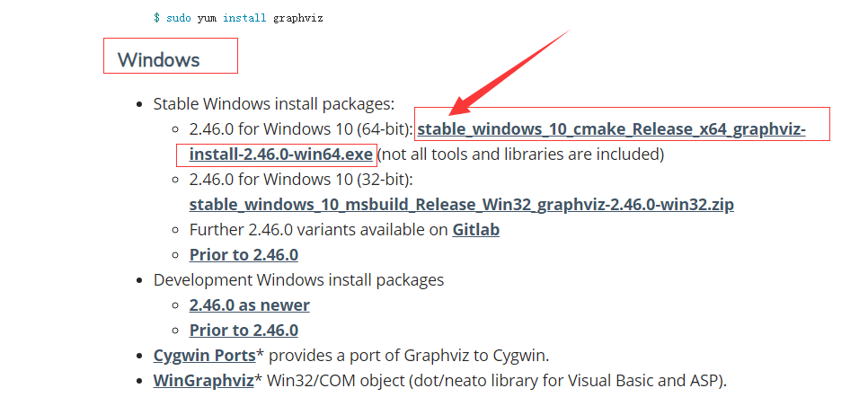The height and width of the screenshot is (406, 868).
Task: Download the Win32 graphviz-2.46.0-win32.zip package
Action: click(462, 205)
